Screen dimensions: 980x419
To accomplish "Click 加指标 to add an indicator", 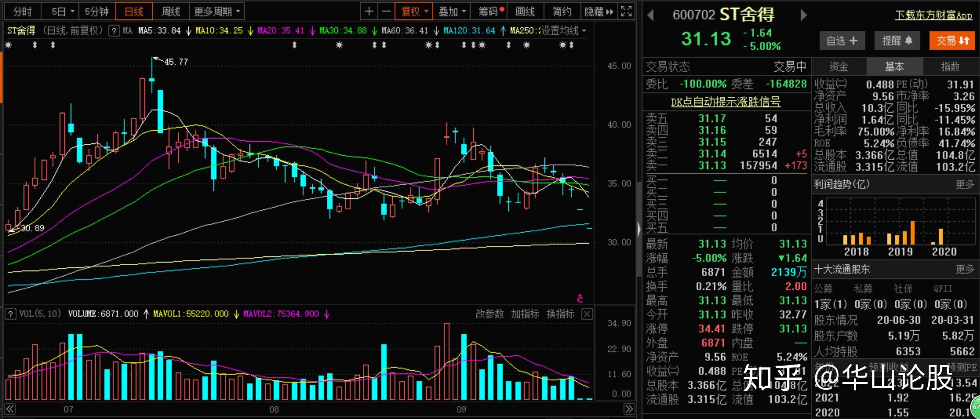I will coord(525,314).
